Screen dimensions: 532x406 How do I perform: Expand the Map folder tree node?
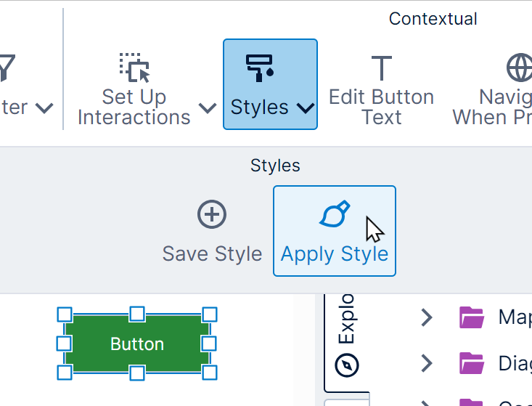(x=427, y=317)
